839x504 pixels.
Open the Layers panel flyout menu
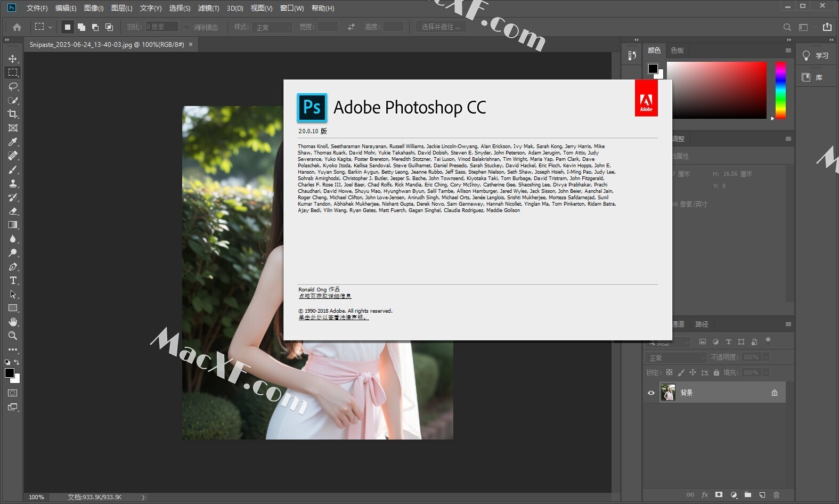coord(788,324)
